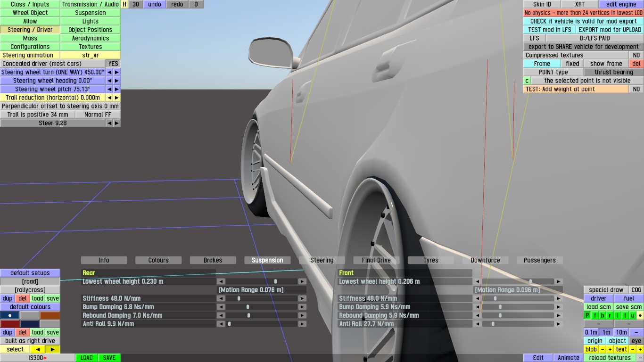Open built as right drive option
This screenshot has width=644, height=362.
pyautogui.click(x=30, y=341)
